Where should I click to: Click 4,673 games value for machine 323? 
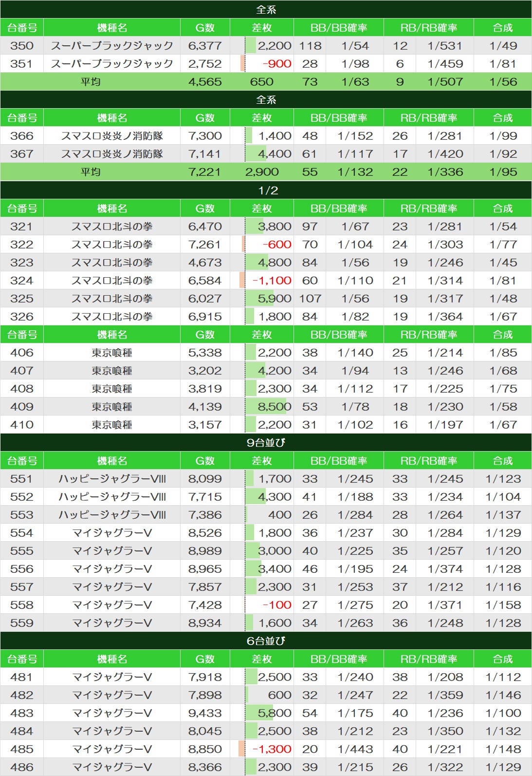[x=205, y=263]
